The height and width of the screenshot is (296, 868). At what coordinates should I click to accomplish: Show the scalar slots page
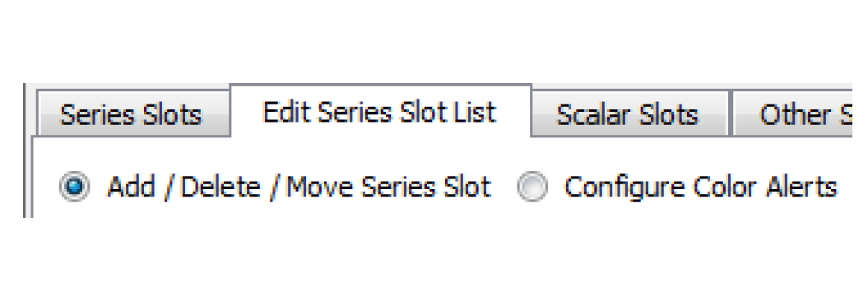tap(628, 114)
